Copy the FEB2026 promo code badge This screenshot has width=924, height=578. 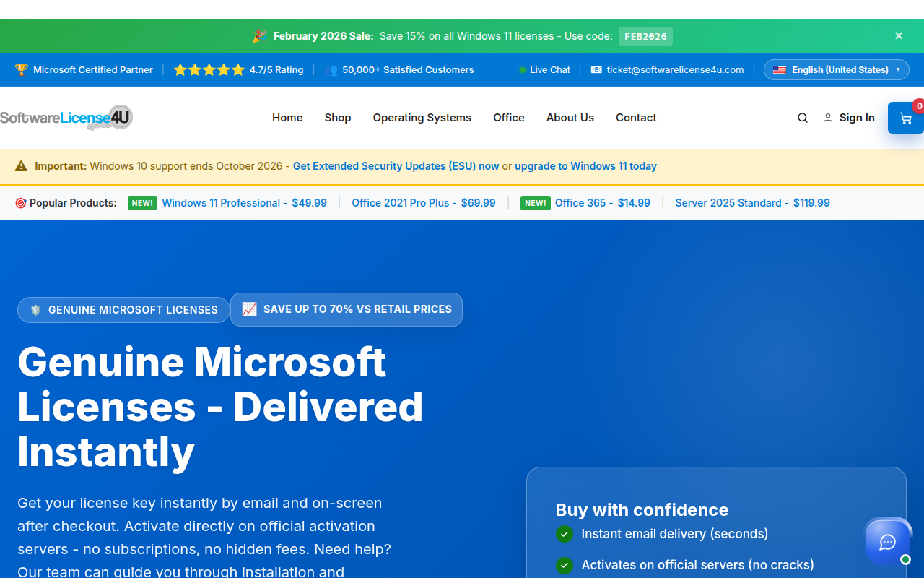645,36
